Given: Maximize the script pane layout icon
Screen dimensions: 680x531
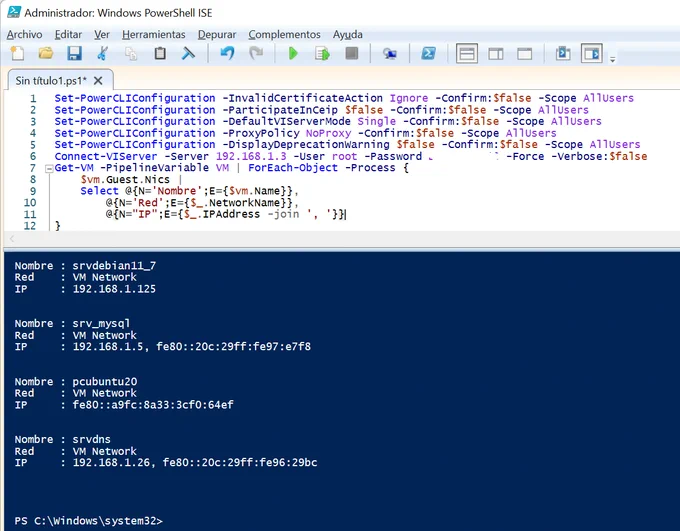Looking at the screenshot, I should (524, 54).
